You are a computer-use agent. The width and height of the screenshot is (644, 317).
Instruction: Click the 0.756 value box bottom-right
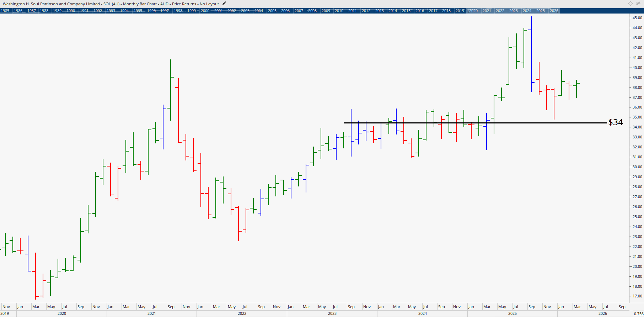[638, 314]
